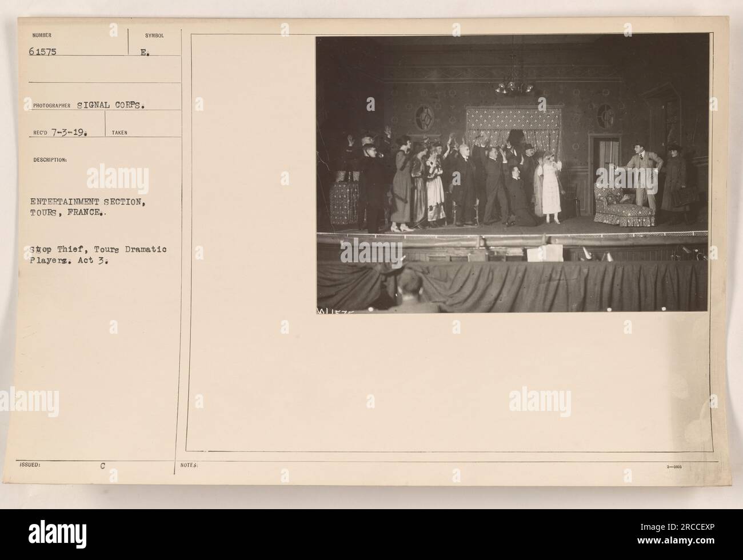This screenshot has width=743, height=560.
Task: Click the stage performance photograph
Action: point(512,174)
